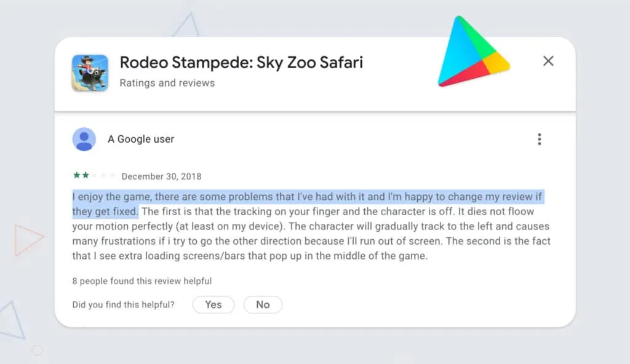This screenshot has height=364, width=630.
Task: Click the reviewer name A Google user
Action: click(141, 139)
